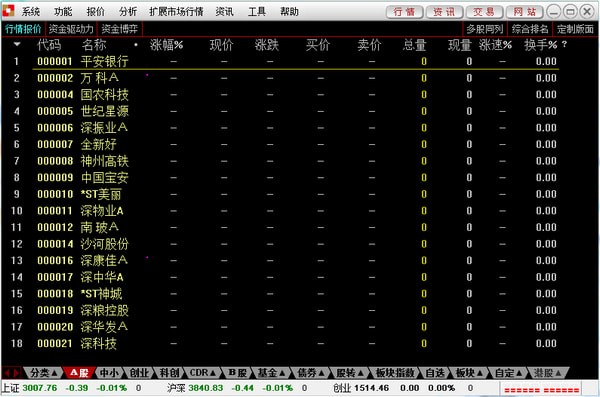Viewport: 600px width, 397px height.
Task: Select stock row 中国宝安
Action: click(x=285, y=178)
